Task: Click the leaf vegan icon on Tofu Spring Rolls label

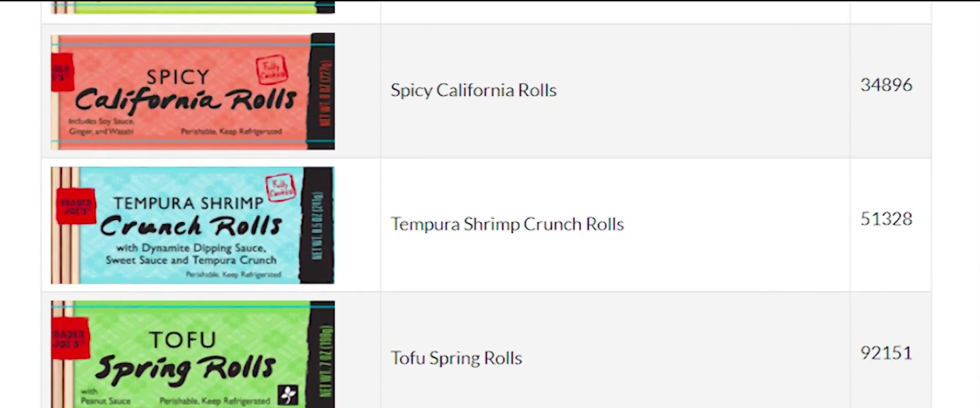Action: point(289,395)
